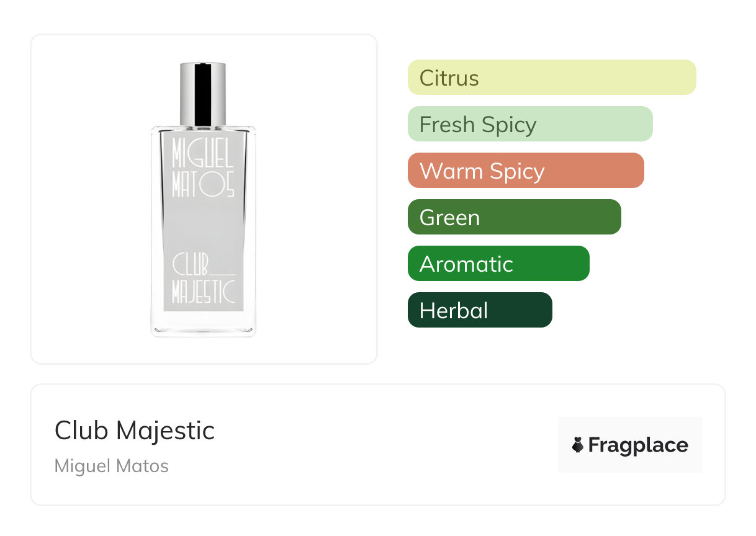Open the Miguel Matos brand link below title
756x536 pixels.
click(x=111, y=466)
